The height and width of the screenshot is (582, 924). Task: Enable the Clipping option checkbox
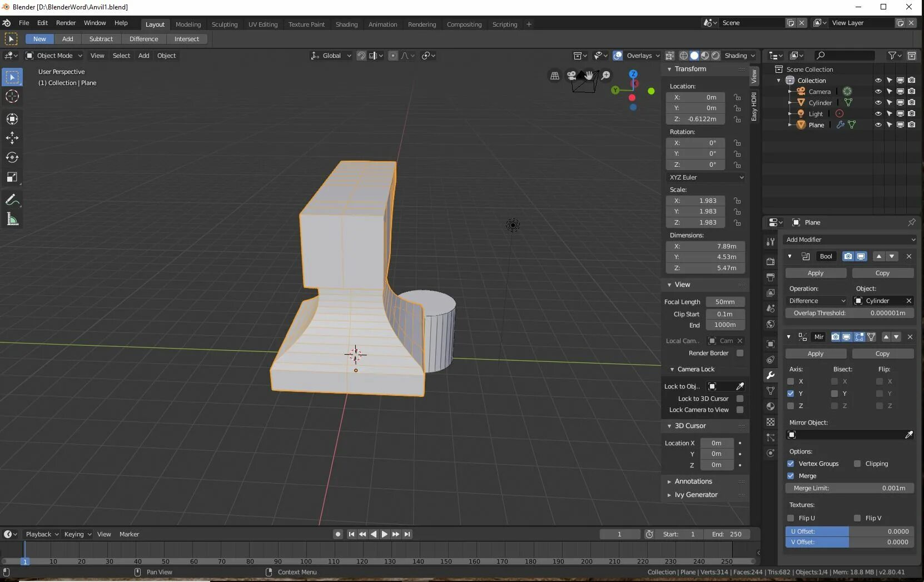coord(857,464)
